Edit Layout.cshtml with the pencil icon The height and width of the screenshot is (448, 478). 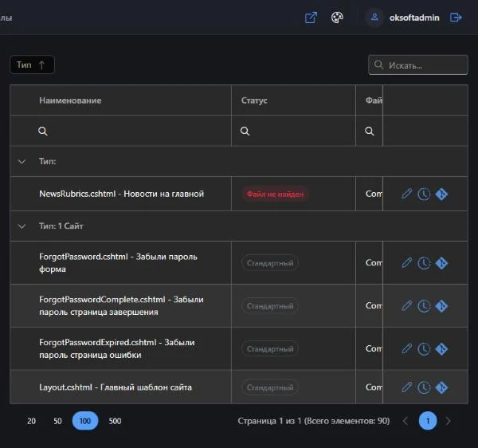click(x=406, y=387)
